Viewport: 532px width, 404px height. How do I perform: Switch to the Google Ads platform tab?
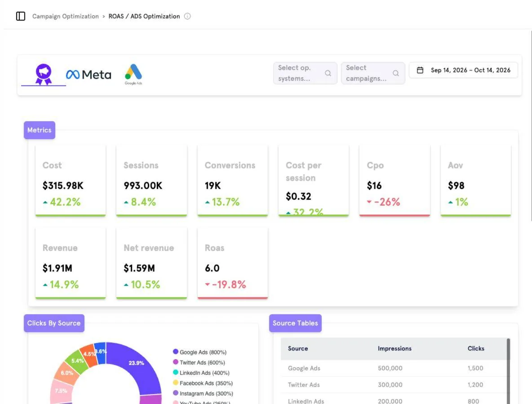(x=133, y=74)
